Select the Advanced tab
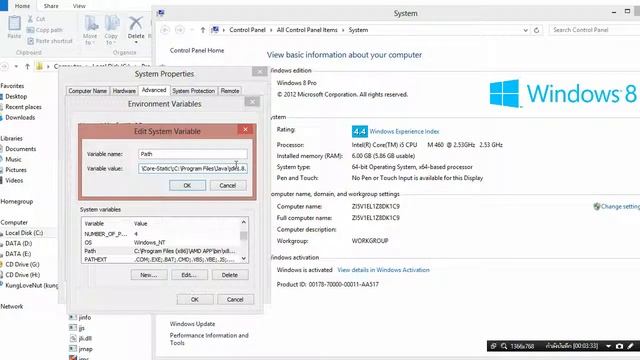The image size is (640, 360). 154,90
